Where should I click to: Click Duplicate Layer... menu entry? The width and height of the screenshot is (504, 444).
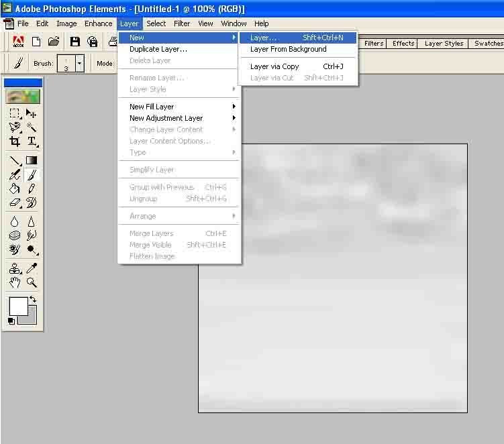coord(158,49)
